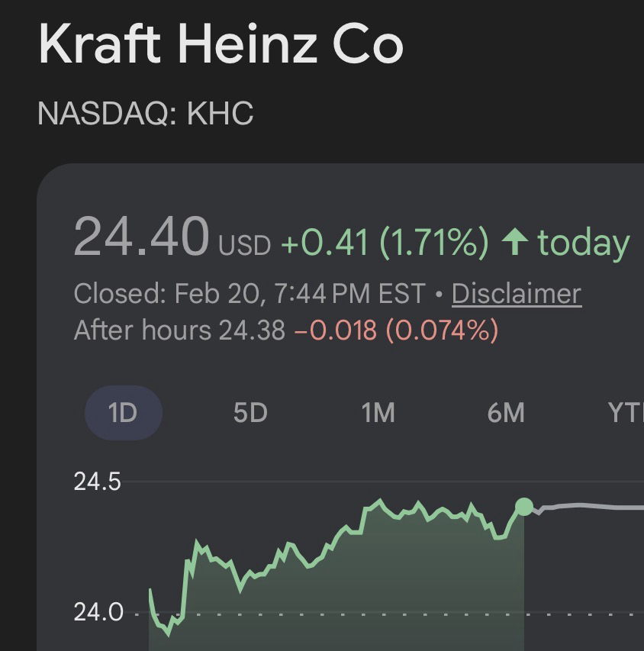Click the green up arrow icon
The width and height of the screenshot is (644, 651).
pos(515,243)
